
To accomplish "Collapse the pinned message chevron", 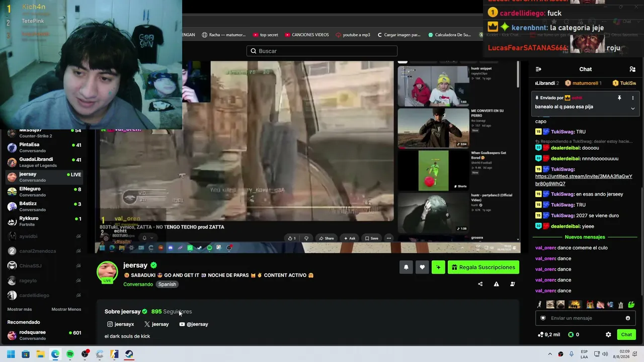I will (633, 108).
